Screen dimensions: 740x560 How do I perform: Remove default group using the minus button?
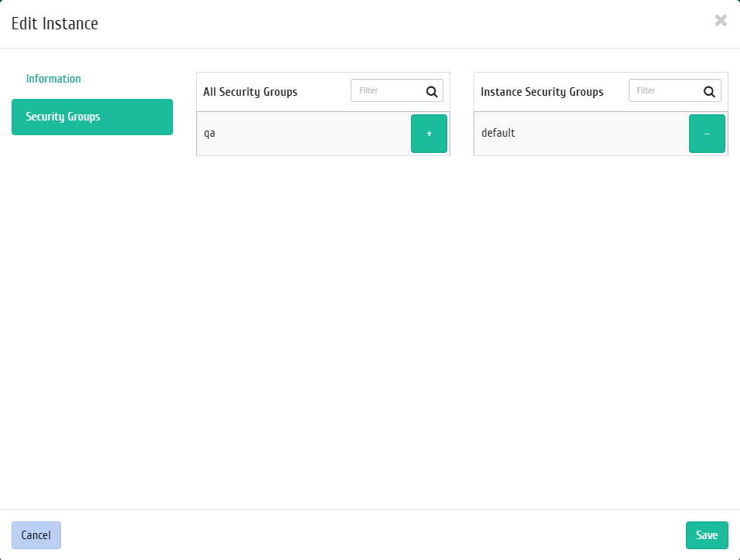pos(707,134)
